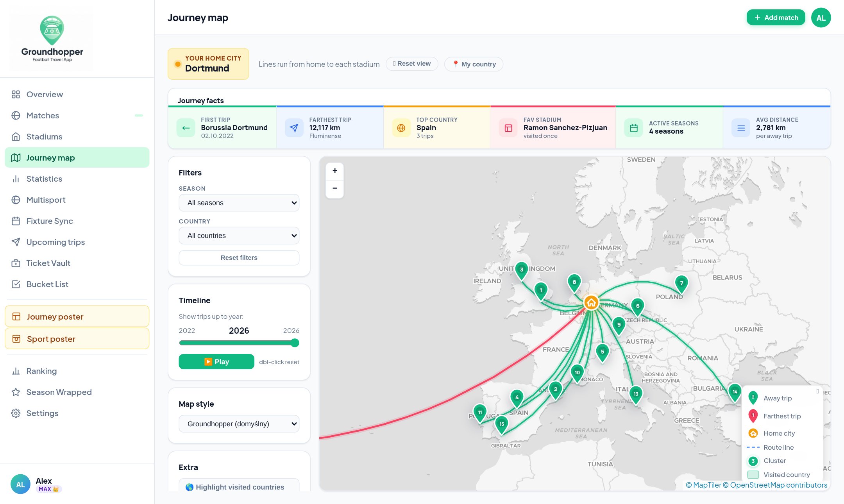Screen dimensions: 844x504
Task: Click the timeline year slider handle
Action: [x=295, y=343]
